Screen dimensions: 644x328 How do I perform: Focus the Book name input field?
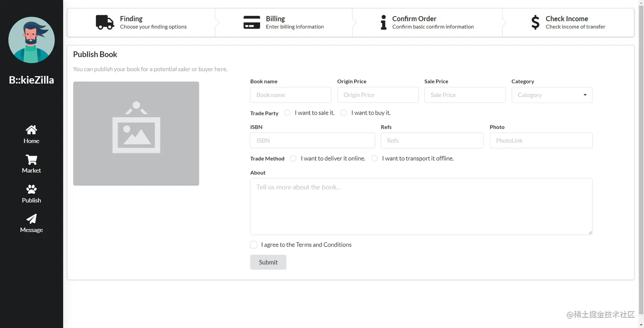pyautogui.click(x=290, y=95)
